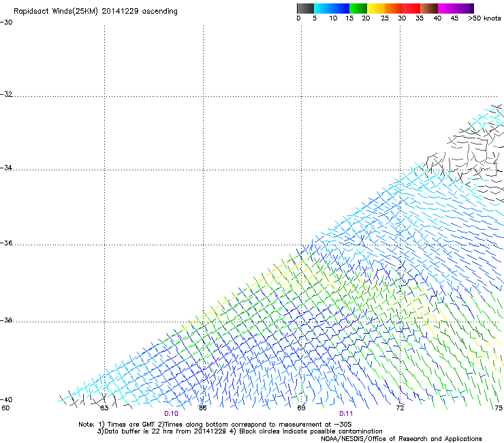Click the note line about Times are GMT
The height and width of the screenshot is (443, 504).
click(x=215, y=425)
